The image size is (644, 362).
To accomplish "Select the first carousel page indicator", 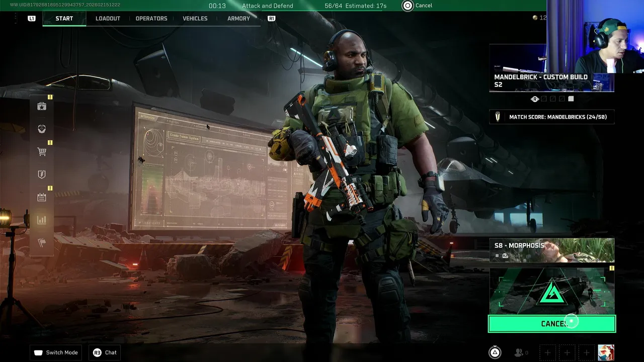I will click(544, 99).
